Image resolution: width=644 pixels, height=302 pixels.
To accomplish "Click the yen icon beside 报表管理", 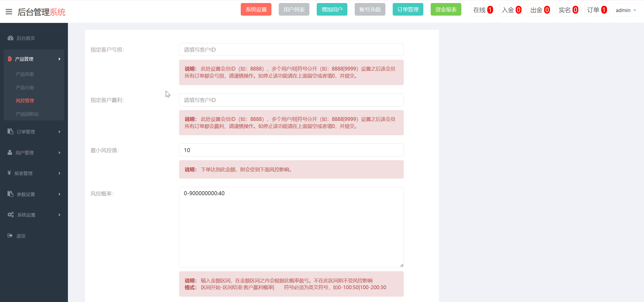I will (x=9, y=173).
